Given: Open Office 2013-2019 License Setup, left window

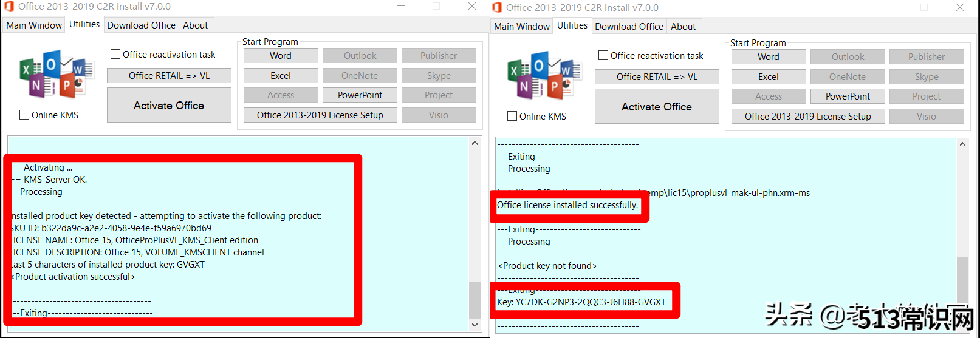Looking at the screenshot, I should pos(320,115).
